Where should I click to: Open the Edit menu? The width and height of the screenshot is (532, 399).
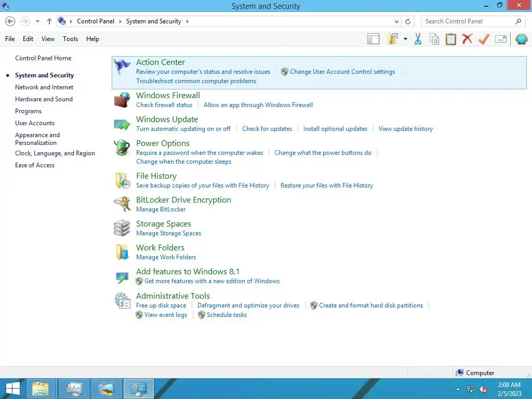[x=28, y=39]
